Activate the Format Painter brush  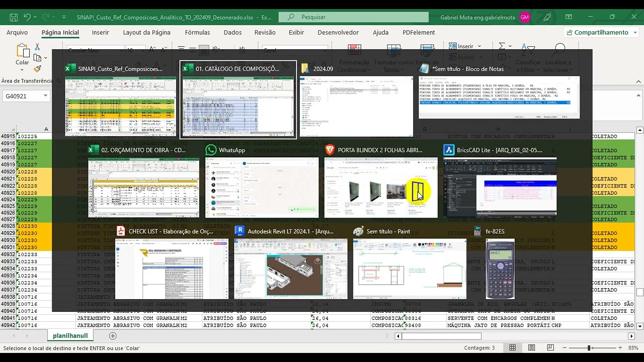[x=37, y=69]
